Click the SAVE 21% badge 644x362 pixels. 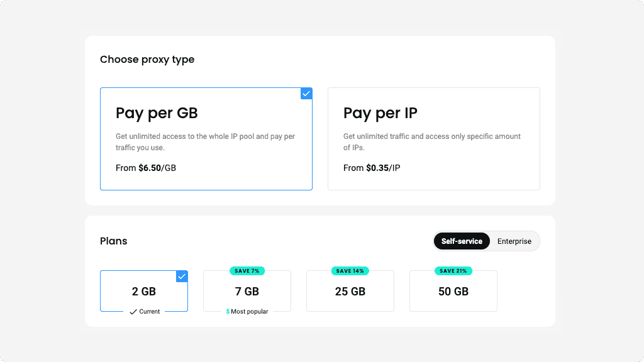(453, 271)
